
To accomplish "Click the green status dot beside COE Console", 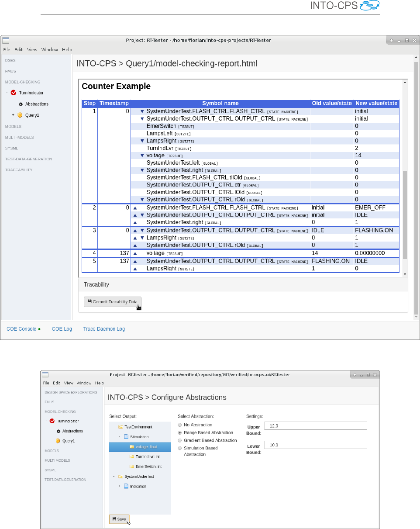I will point(39,329).
